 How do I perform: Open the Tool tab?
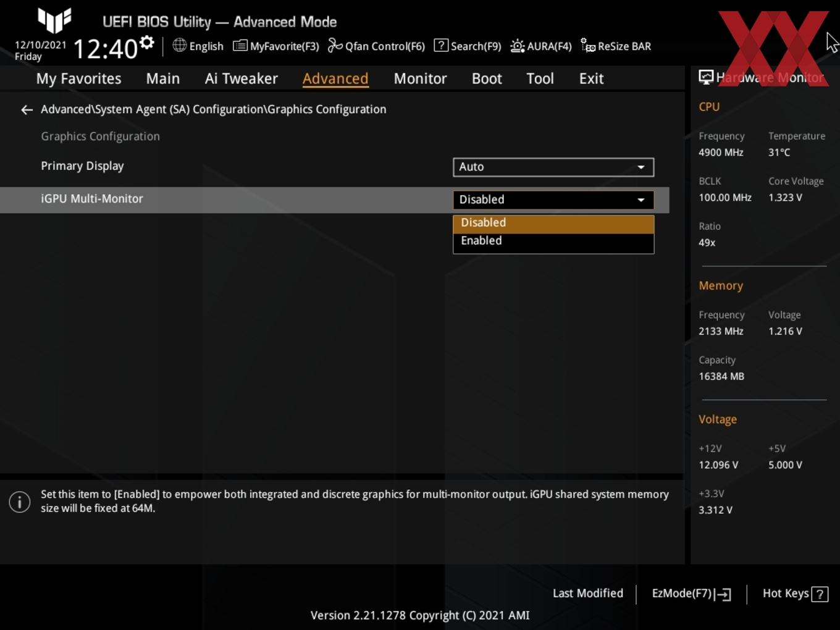[540, 79]
